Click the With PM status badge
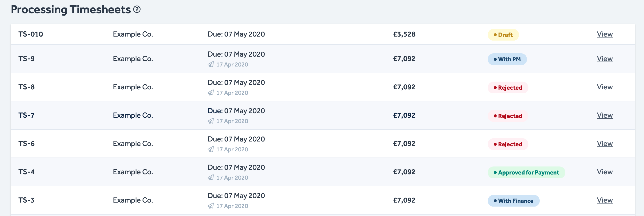 point(507,59)
